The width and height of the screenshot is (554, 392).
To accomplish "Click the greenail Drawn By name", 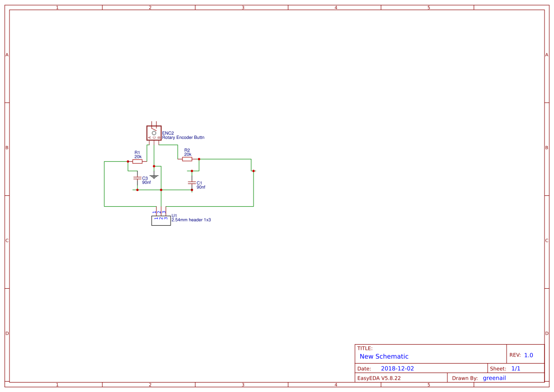I will point(494,378).
